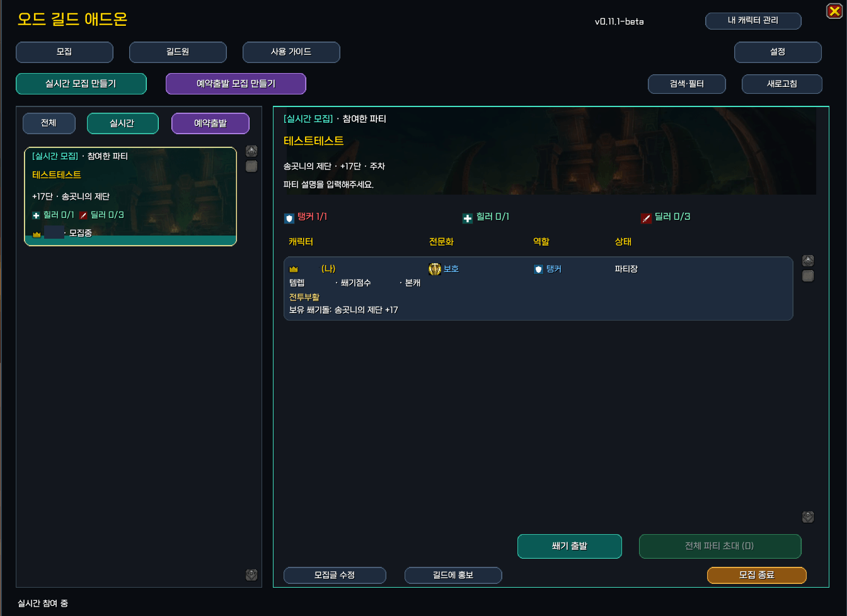This screenshot has width=847, height=616.
Task: Create a 실시간 모집 만들기 recruitment
Action: pos(81,84)
